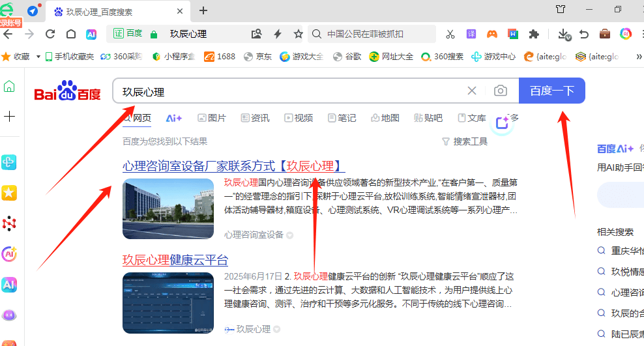Go to browser home page
Screen dimensions: 644x346
pyautogui.click(x=71, y=34)
